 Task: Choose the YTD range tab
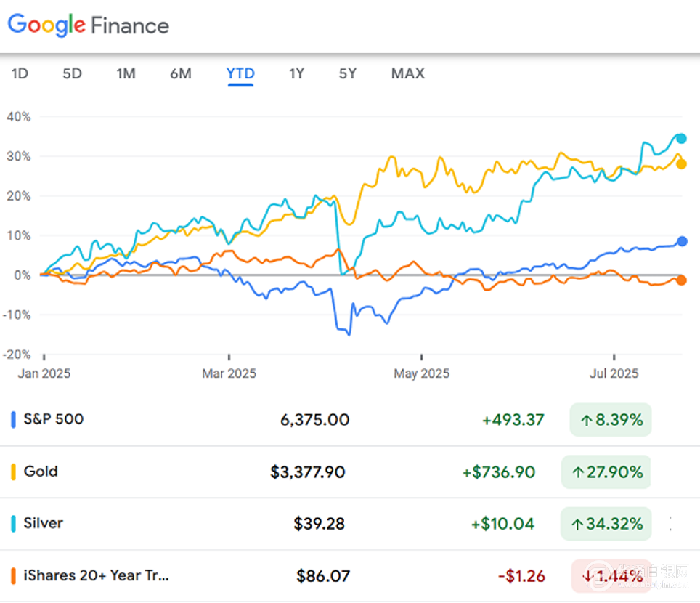pos(240,73)
